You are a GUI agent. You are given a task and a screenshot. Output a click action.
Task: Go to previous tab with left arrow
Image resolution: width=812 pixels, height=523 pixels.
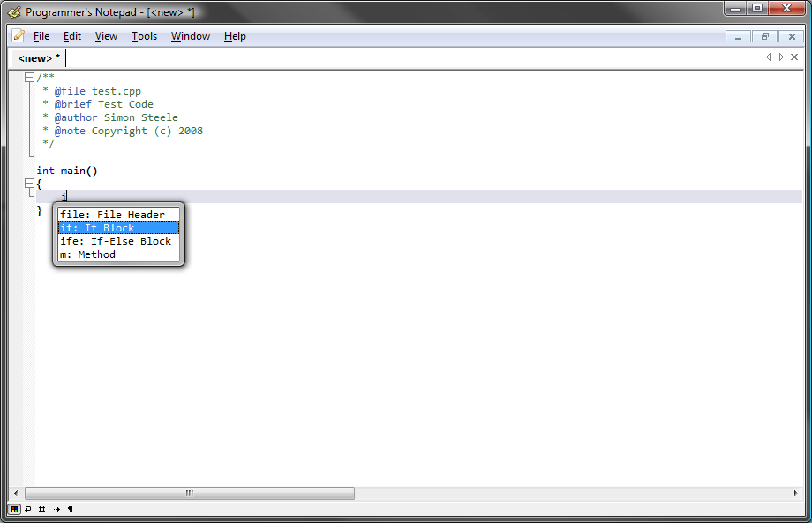(x=768, y=57)
